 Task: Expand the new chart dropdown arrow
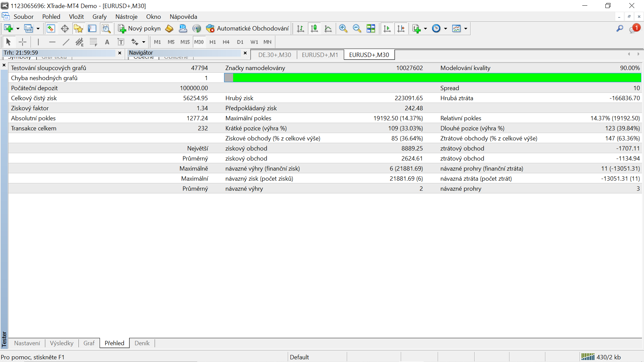[18, 28]
